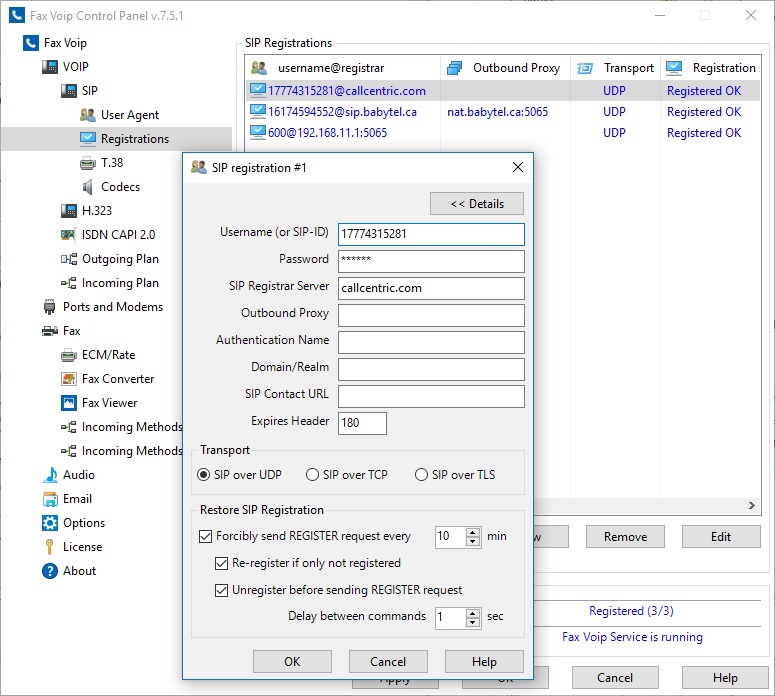The image size is (775, 696).
Task: Toggle Forcibly send REGISTER request checkbox
Action: tap(205, 536)
